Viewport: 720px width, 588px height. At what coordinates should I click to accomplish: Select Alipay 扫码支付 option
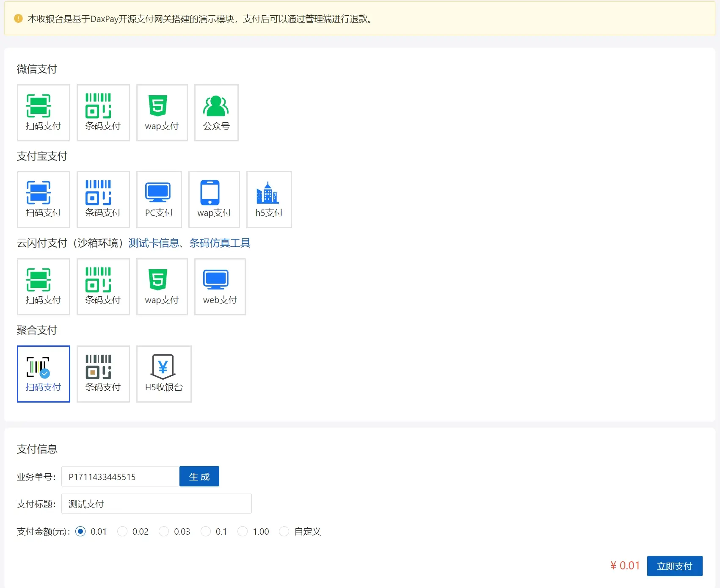pos(44,199)
